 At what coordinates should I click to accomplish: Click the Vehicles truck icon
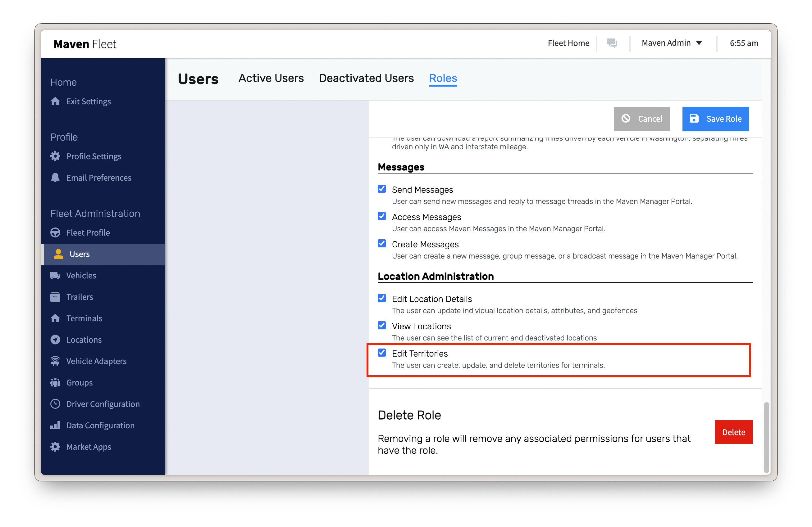(x=55, y=275)
